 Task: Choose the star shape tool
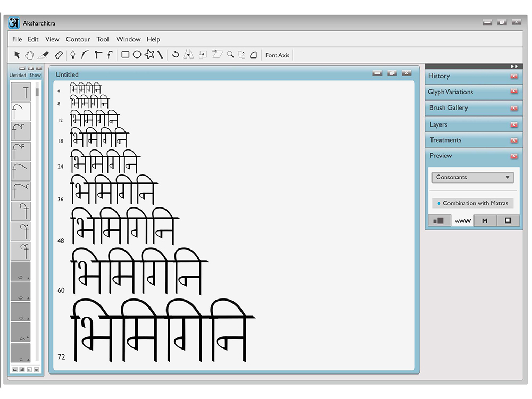click(149, 54)
